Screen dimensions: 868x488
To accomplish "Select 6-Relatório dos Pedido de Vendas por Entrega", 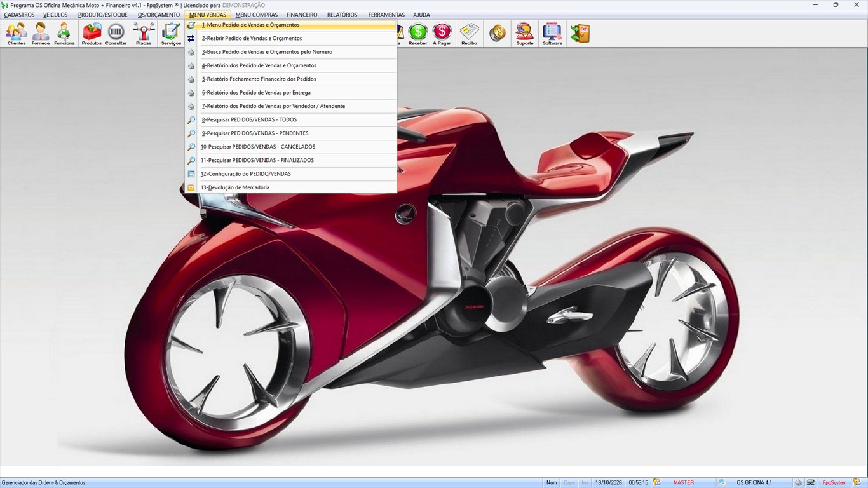I will tap(291, 93).
